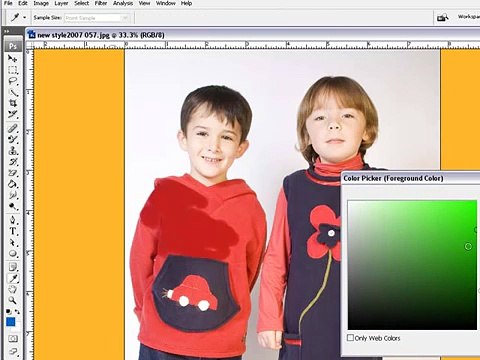Select the Hand tool

[x=13, y=289]
